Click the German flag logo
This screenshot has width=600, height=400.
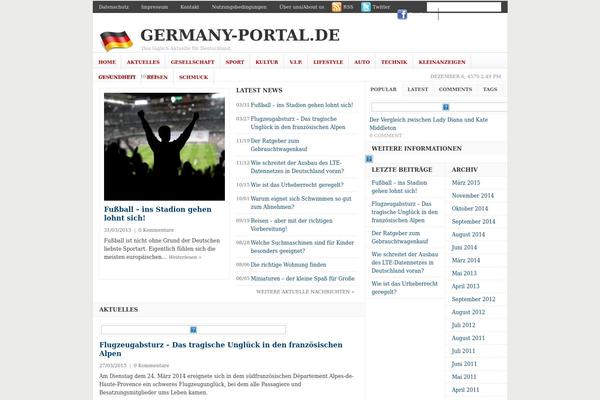coord(116,40)
